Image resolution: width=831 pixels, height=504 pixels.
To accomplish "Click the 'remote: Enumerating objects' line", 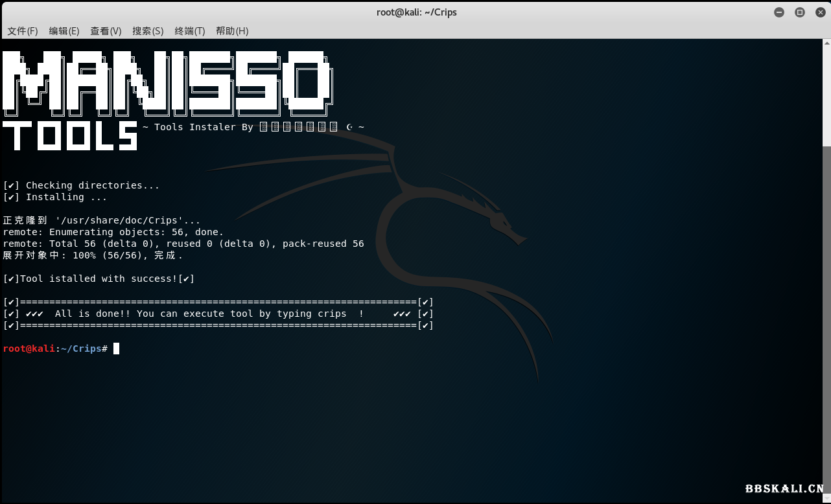I will [x=113, y=232].
